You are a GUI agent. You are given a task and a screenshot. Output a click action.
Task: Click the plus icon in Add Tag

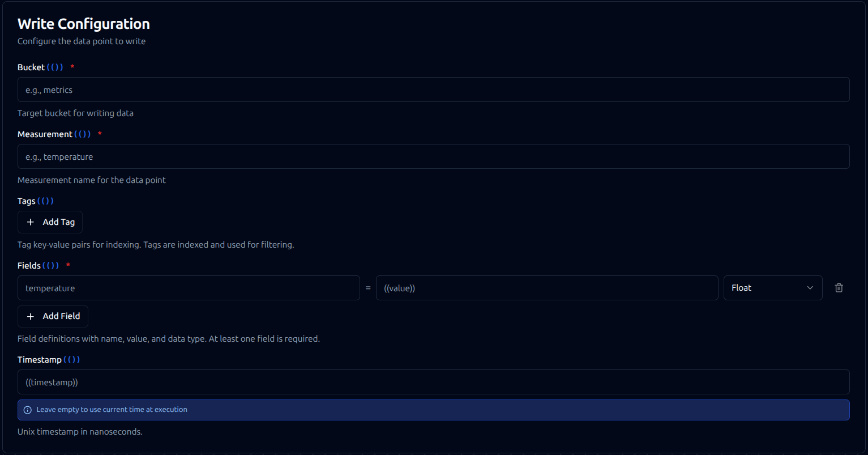tap(31, 222)
